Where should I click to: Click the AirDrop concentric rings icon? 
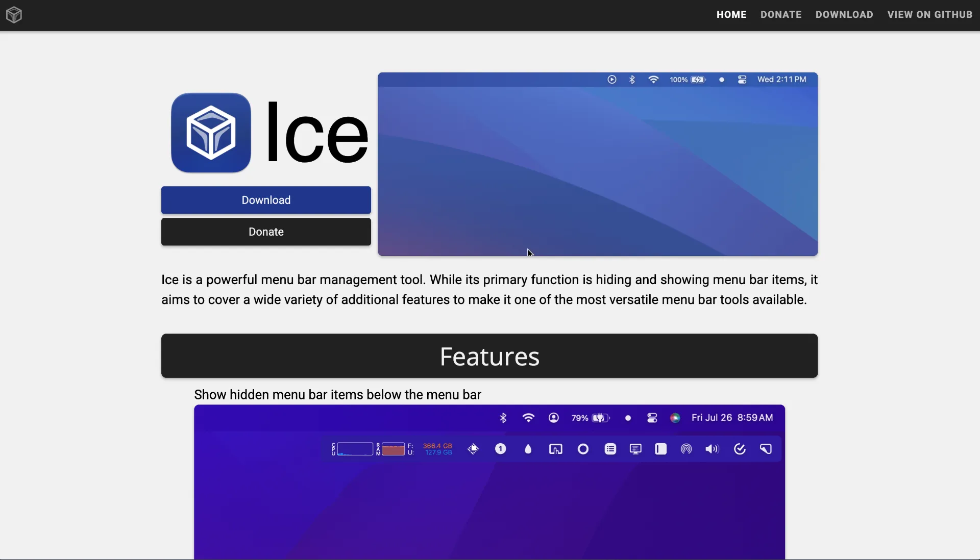[687, 449]
